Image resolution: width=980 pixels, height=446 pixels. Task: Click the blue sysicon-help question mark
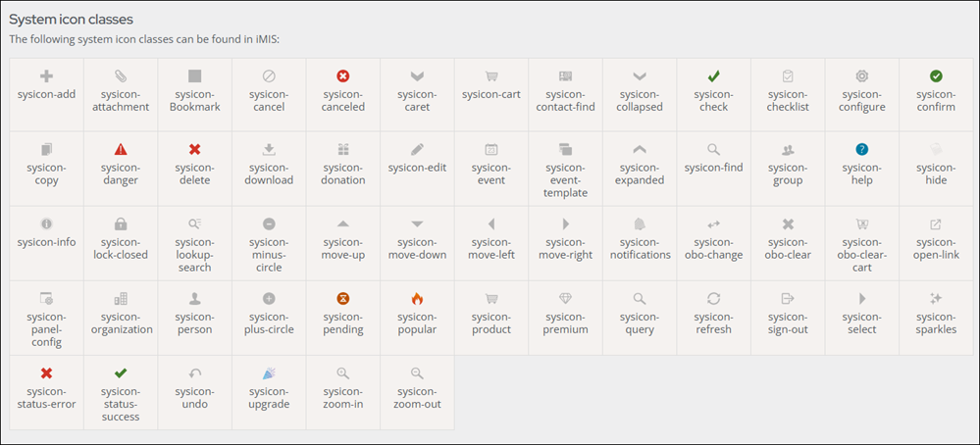pyautogui.click(x=862, y=150)
